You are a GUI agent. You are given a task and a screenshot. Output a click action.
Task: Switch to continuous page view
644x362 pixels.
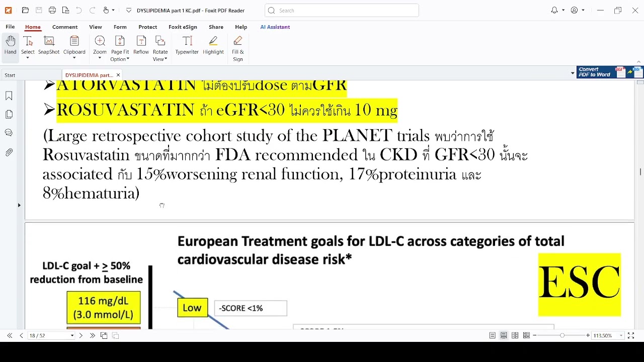[x=504, y=335]
